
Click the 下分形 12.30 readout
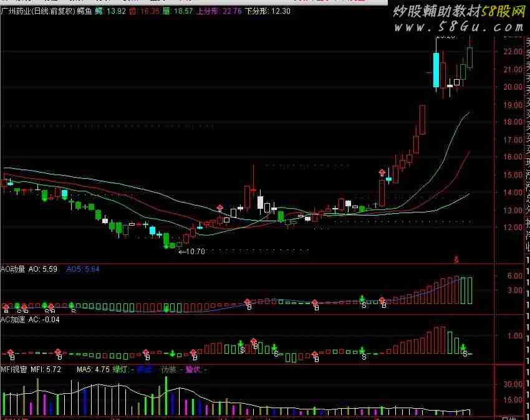(x=267, y=11)
